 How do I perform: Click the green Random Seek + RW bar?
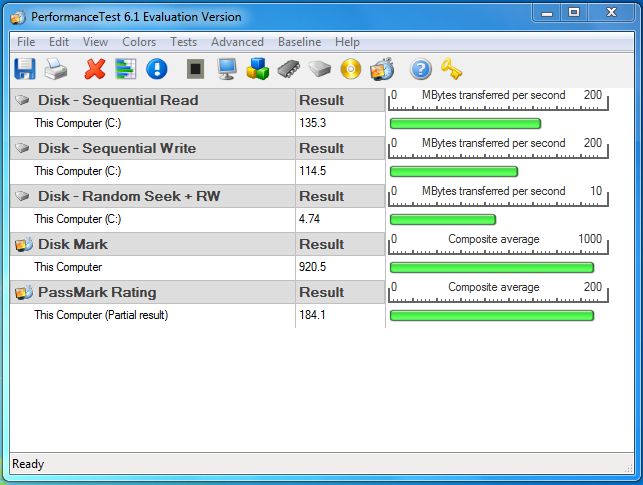(x=443, y=219)
